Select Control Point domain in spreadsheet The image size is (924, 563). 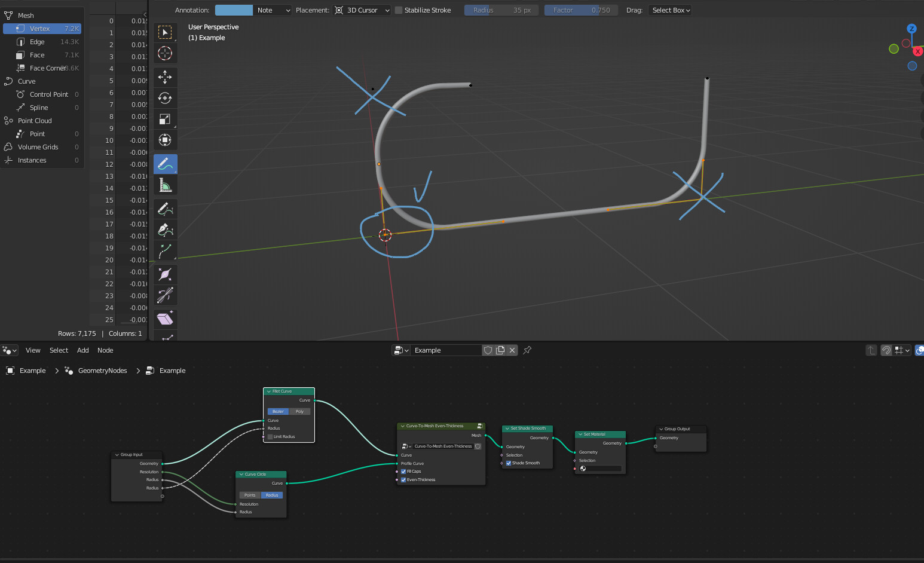click(42, 94)
